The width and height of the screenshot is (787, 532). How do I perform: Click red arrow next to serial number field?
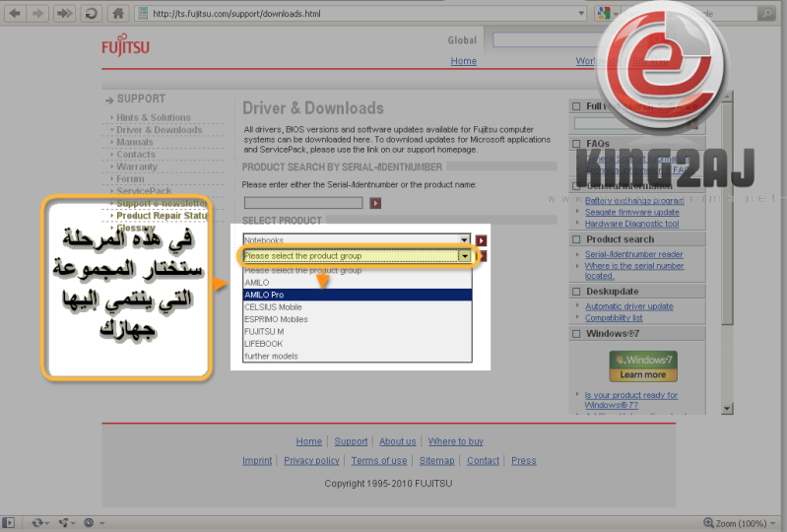[x=375, y=203]
